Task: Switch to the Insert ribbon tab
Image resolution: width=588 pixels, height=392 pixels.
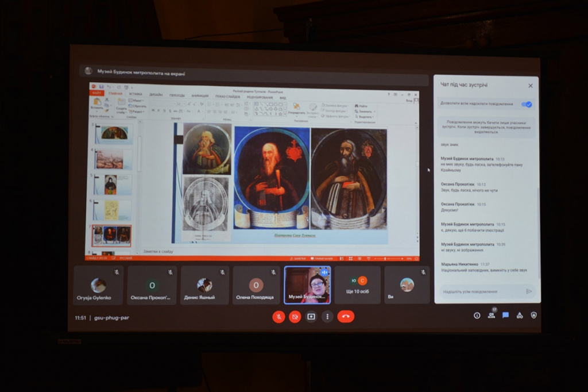Action: pos(136,94)
